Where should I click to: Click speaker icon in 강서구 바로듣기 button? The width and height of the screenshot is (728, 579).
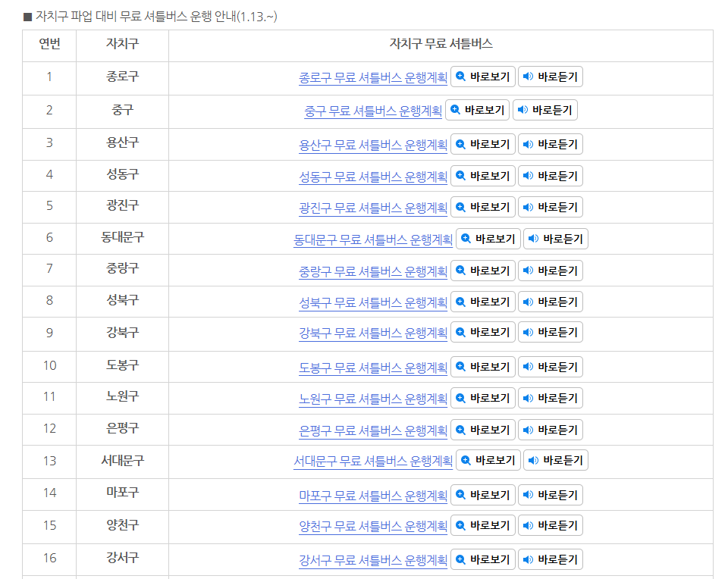528,559
